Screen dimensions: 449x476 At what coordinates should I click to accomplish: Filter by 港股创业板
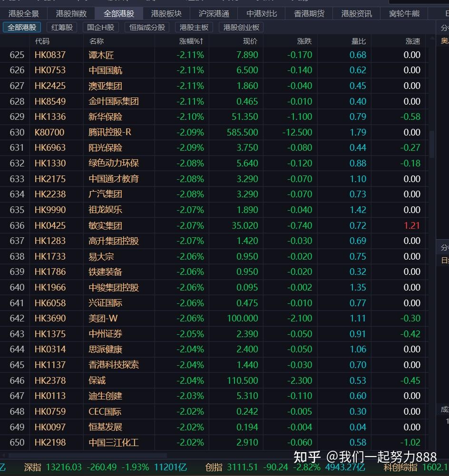click(241, 28)
